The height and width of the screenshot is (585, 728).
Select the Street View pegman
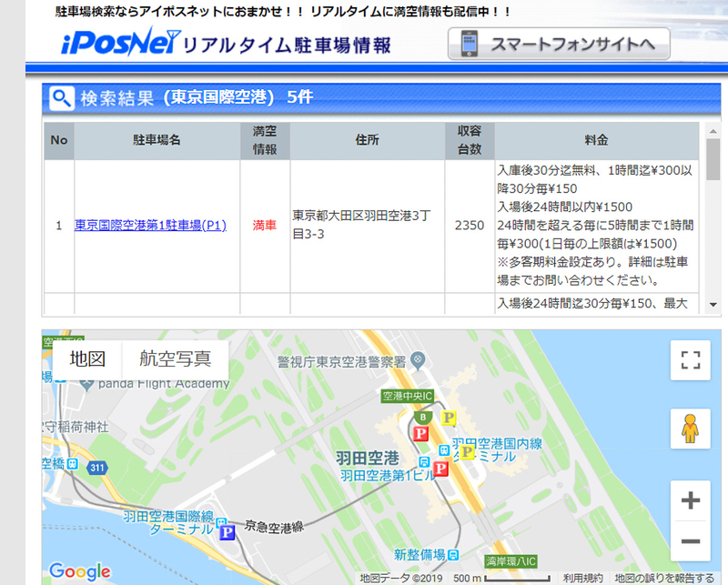point(690,429)
